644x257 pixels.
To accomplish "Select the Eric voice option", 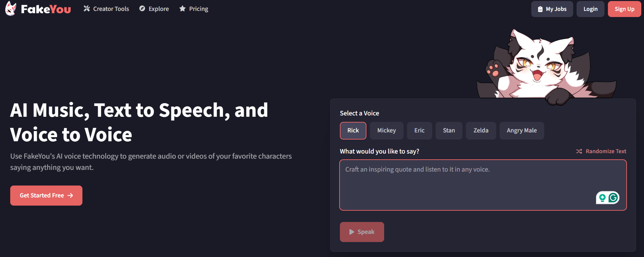I will [x=419, y=131].
